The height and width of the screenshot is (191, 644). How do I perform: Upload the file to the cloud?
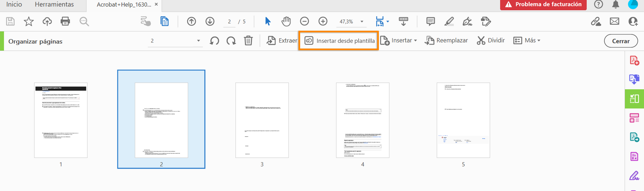tap(47, 22)
